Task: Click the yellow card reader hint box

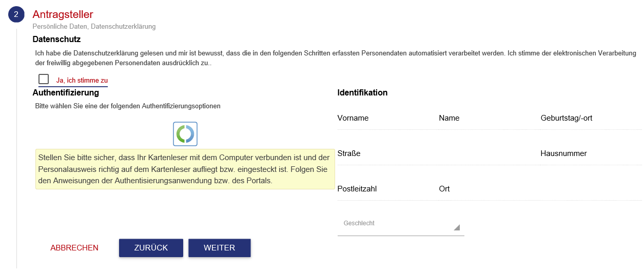Action: tap(185, 169)
